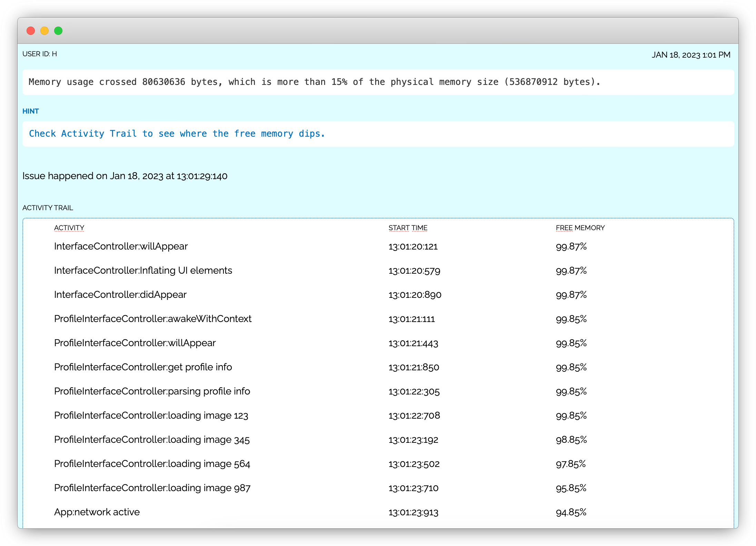Click the red close window button
The width and height of the screenshot is (756, 546).
(x=31, y=31)
